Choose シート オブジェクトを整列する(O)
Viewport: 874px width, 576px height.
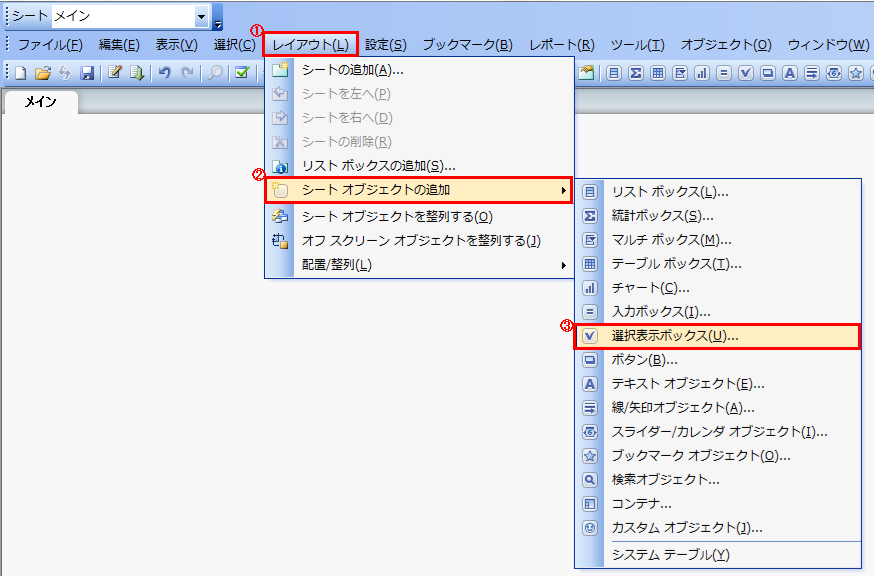[419, 217]
